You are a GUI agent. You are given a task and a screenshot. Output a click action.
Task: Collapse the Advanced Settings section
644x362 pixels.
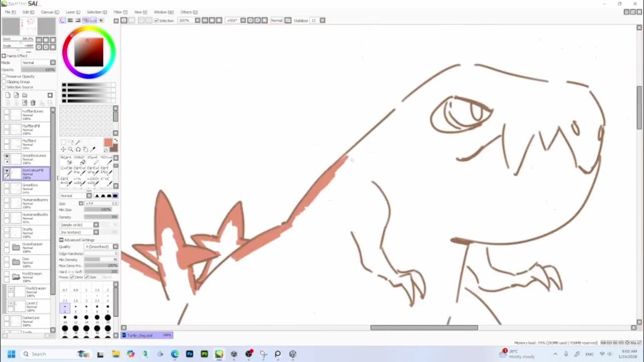click(61, 240)
